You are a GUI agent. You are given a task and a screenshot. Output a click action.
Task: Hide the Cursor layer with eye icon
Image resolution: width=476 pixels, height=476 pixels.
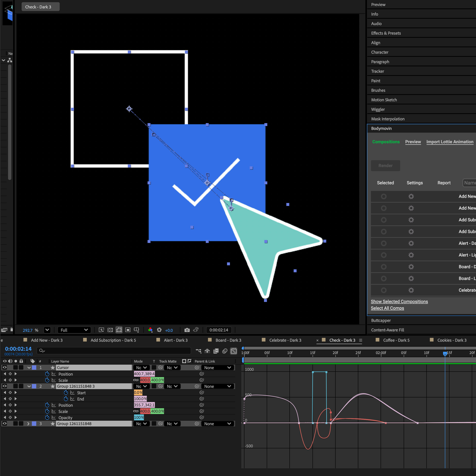4,368
